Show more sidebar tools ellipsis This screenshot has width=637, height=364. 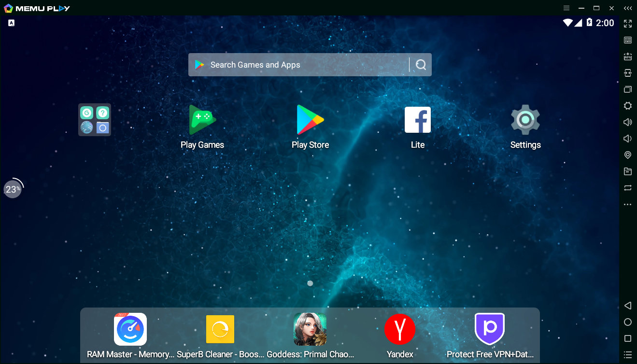click(628, 205)
